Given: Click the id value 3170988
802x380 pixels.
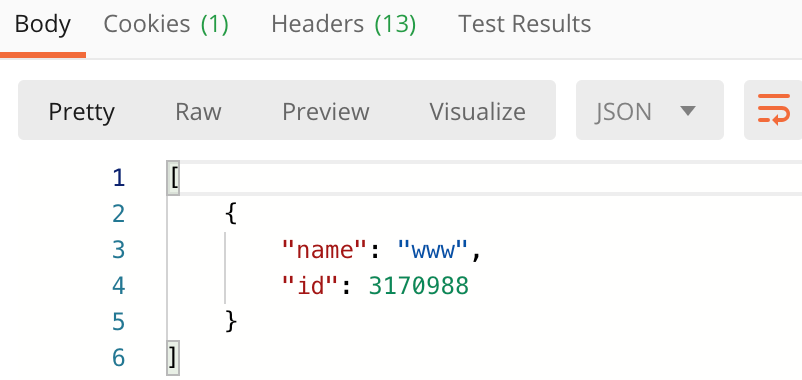Looking at the screenshot, I should click(418, 286).
